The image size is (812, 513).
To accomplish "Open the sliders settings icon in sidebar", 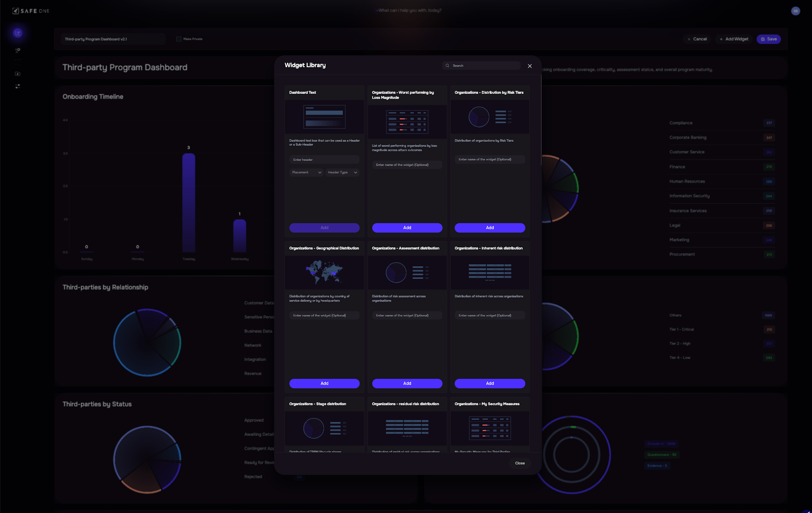I will click(17, 86).
